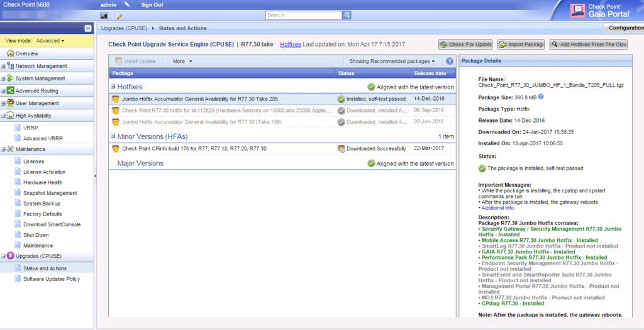This screenshot has height=330, width=644.
Task: Click the User Management icon
Action: pos(10,103)
